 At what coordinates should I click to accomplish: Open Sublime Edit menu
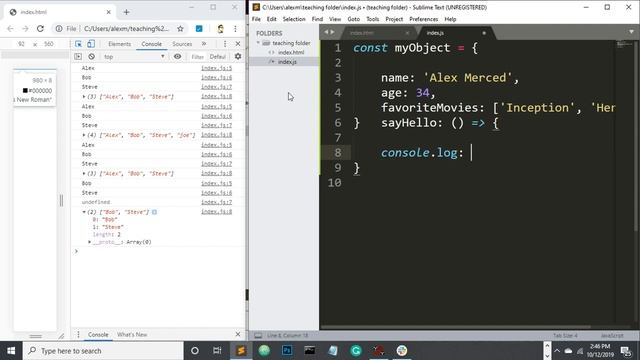coord(271,19)
